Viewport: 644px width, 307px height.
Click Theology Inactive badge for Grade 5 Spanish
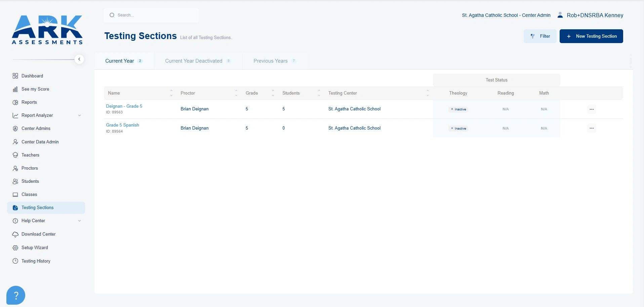(x=458, y=129)
